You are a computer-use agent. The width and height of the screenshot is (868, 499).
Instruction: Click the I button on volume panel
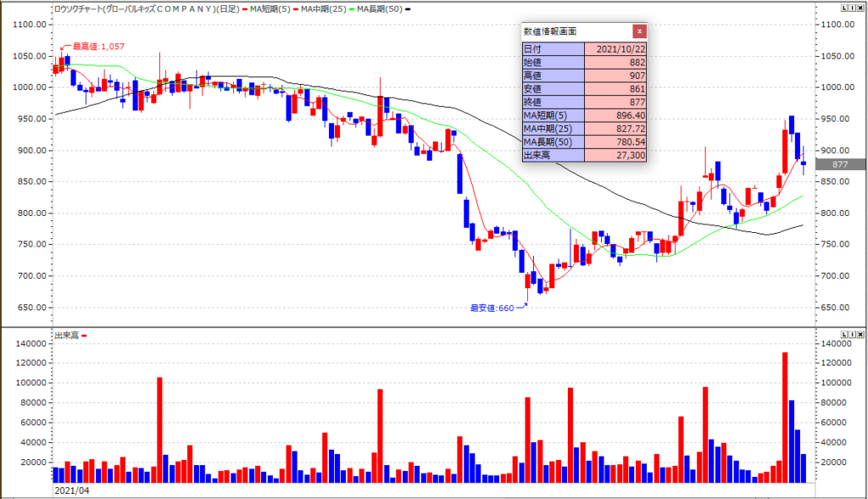(x=853, y=335)
